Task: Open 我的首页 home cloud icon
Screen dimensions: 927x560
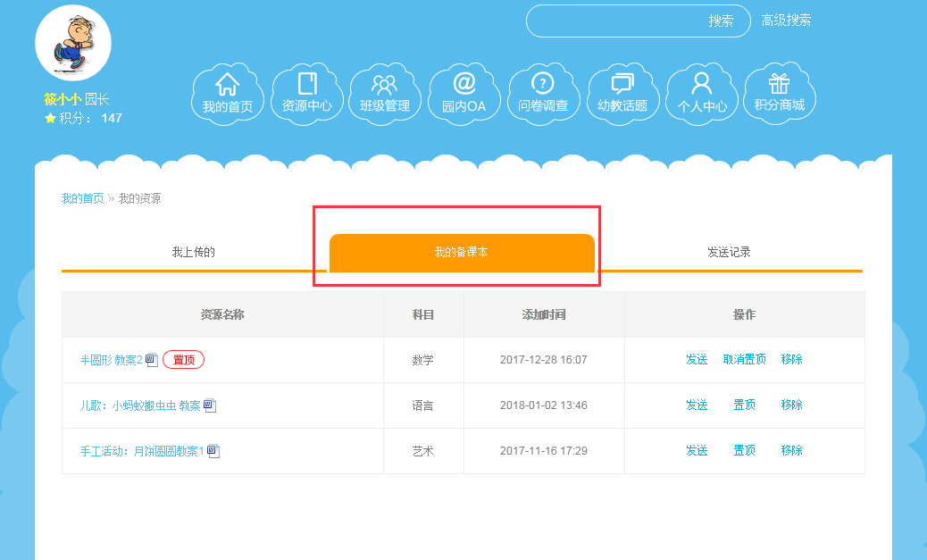Action: 227,94
